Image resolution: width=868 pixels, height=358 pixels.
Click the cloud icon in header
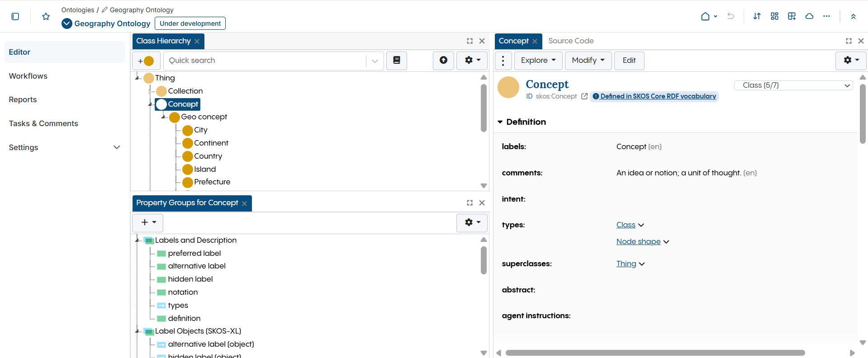pyautogui.click(x=809, y=16)
